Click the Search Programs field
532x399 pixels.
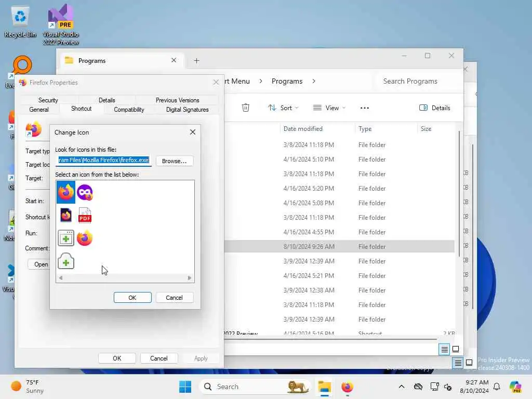419,82
